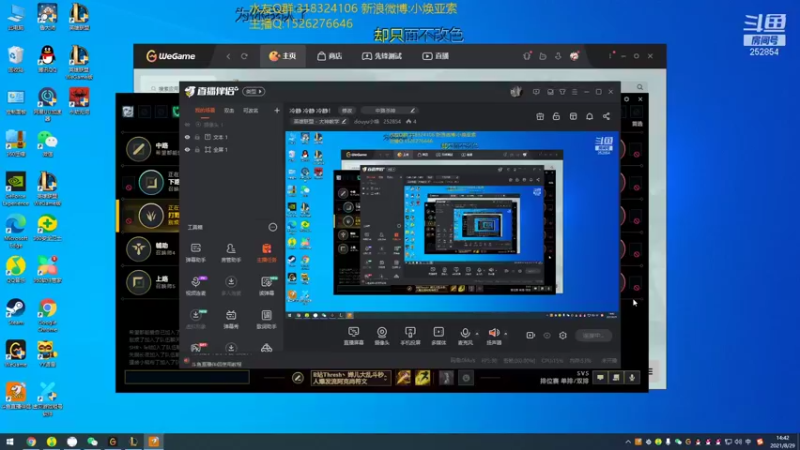Viewport: 800px width, 450px height.
Task: Open WeChat from the taskbar
Action: tap(92, 442)
